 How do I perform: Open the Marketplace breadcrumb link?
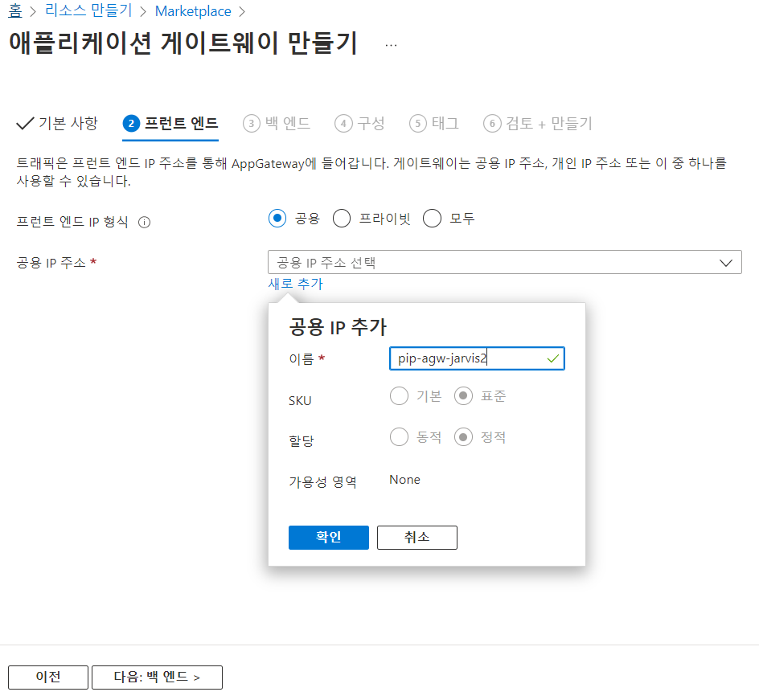(x=193, y=10)
